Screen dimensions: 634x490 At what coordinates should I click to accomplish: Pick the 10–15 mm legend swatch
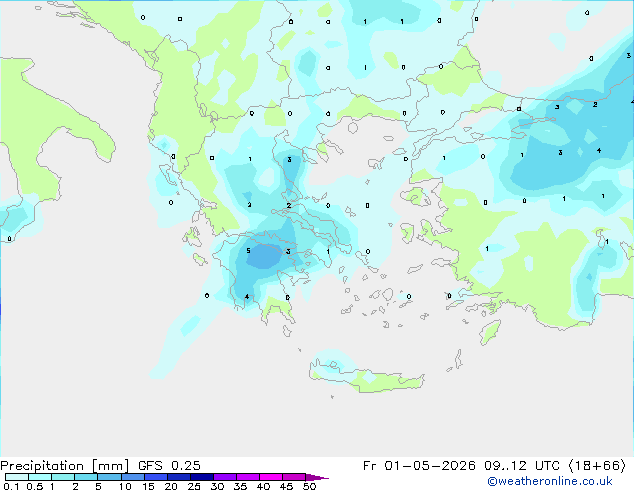click(132, 477)
